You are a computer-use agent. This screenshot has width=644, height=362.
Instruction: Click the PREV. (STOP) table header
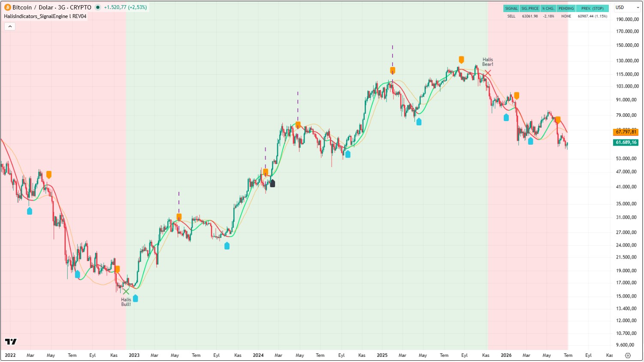coord(592,8)
